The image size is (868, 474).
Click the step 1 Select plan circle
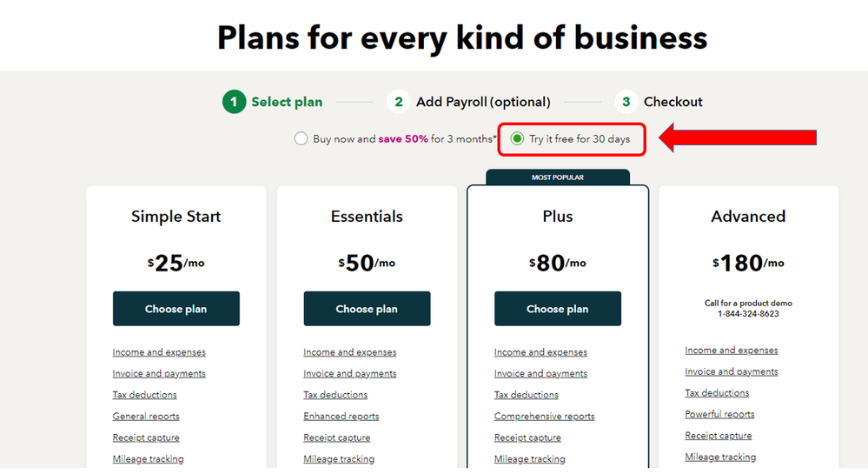click(x=234, y=102)
